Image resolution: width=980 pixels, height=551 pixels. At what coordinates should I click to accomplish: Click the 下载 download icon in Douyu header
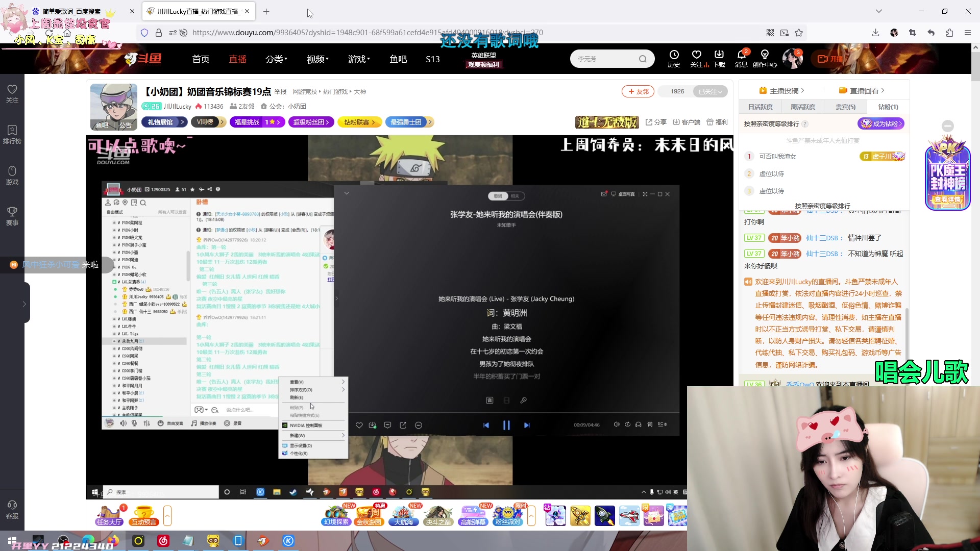click(x=719, y=58)
